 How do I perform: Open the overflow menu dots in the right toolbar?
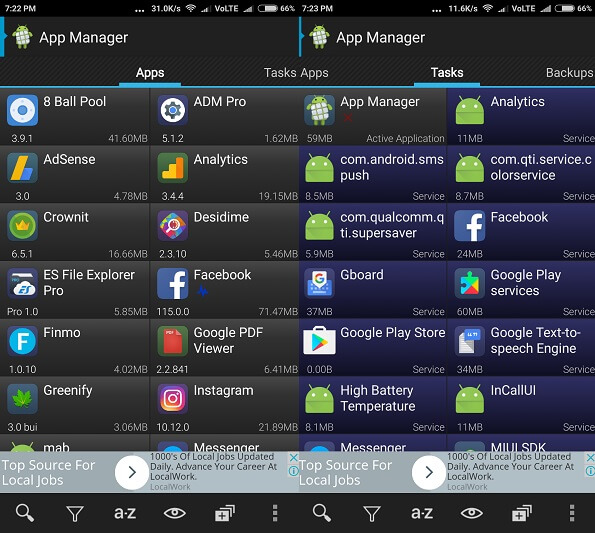coord(572,513)
